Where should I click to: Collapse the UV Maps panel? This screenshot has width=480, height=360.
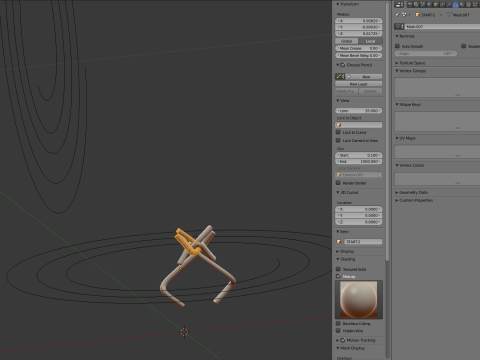(x=397, y=138)
